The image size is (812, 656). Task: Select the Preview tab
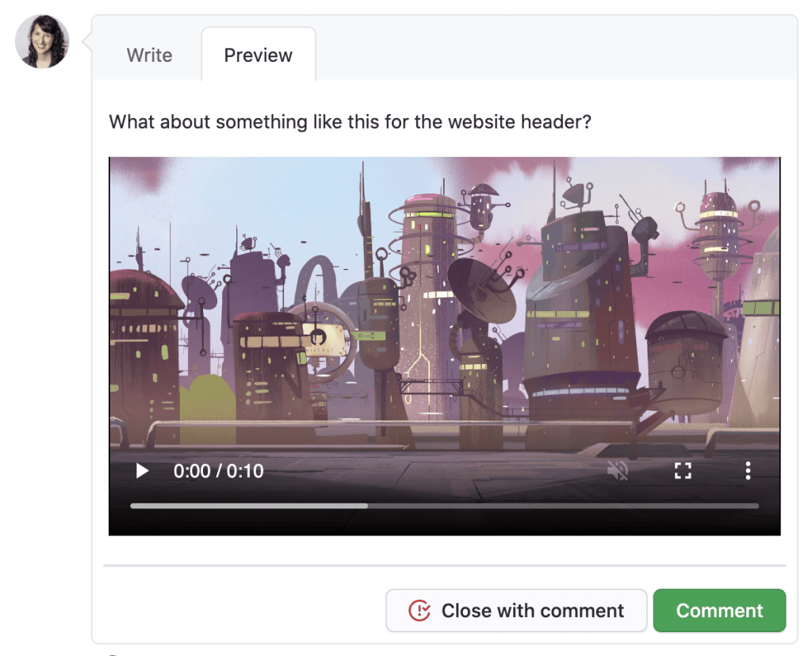258,56
